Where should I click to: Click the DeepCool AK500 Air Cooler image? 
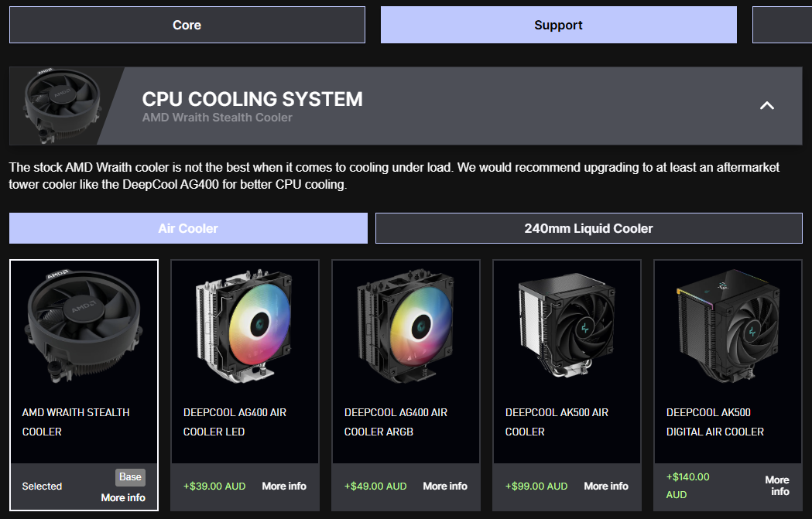(567, 326)
